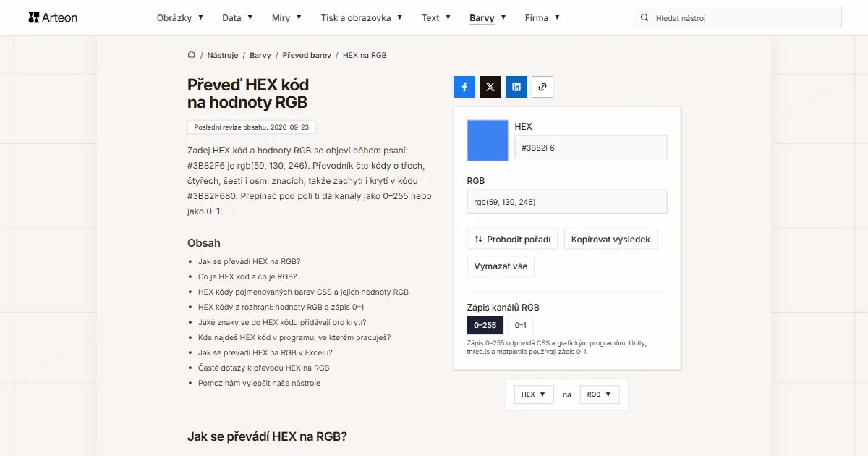
Task: Copy page link with chain icon
Action: click(542, 87)
